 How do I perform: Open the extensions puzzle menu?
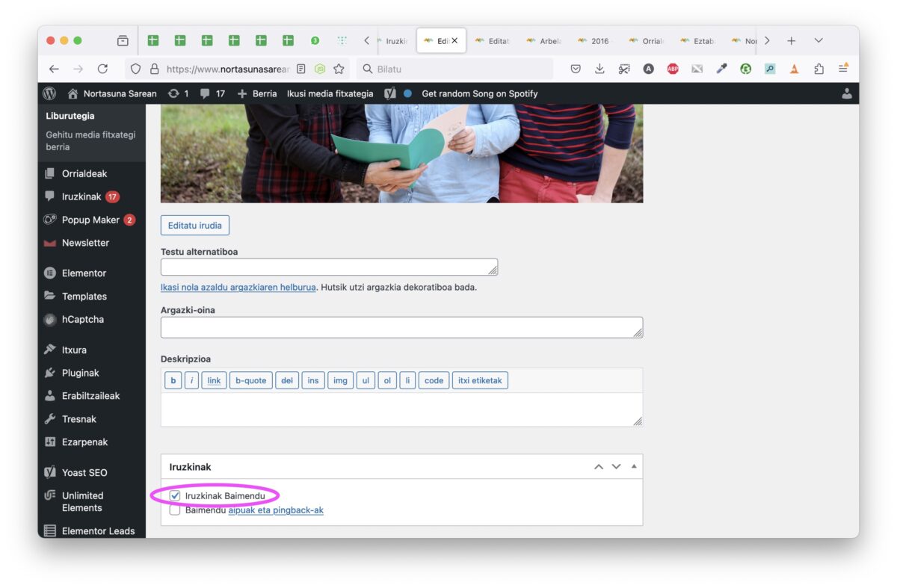click(x=819, y=69)
